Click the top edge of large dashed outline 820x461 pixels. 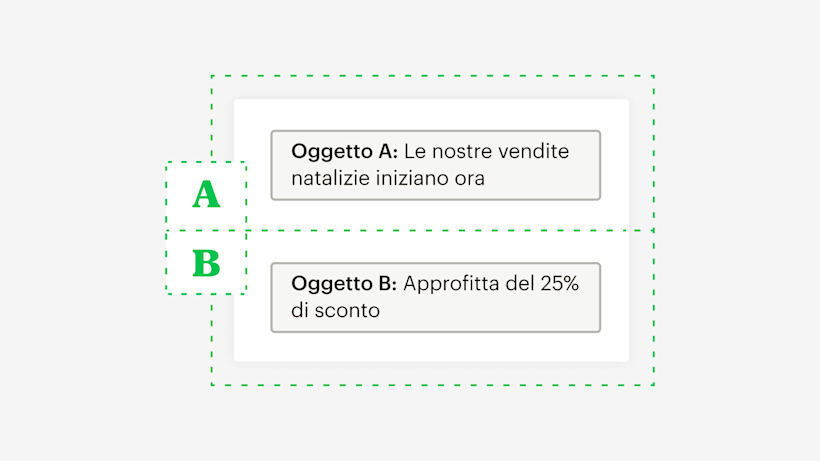point(432,76)
